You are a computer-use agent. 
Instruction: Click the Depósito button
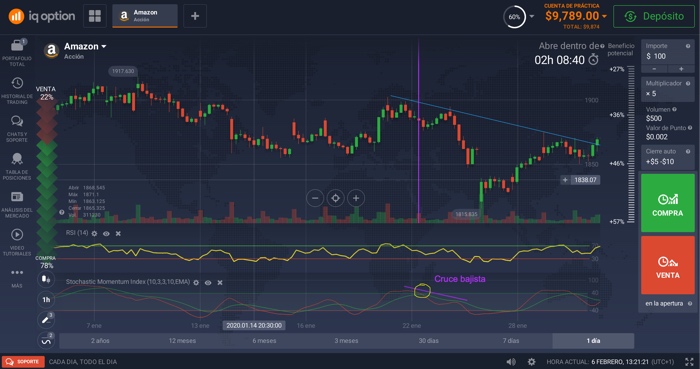654,16
